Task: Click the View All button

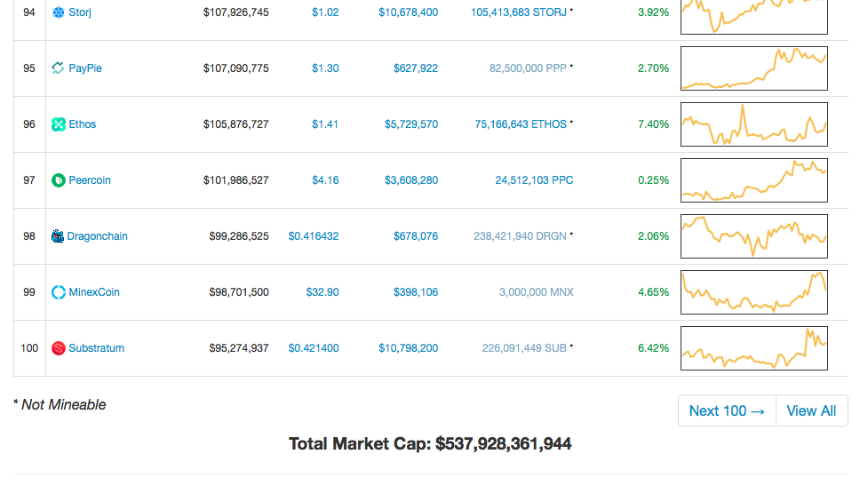Action: [811, 410]
